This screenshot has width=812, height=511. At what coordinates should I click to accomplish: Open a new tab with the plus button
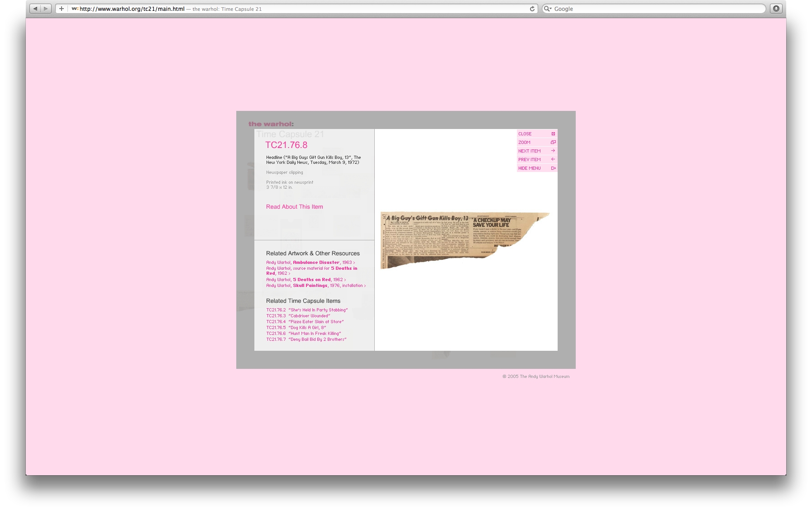[61, 8]
